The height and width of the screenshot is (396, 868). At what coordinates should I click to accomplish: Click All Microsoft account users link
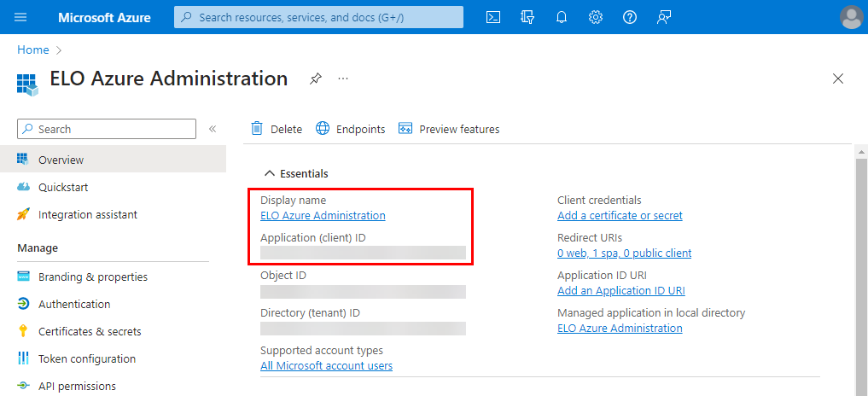pyautogui.click(x=327, y=365)
